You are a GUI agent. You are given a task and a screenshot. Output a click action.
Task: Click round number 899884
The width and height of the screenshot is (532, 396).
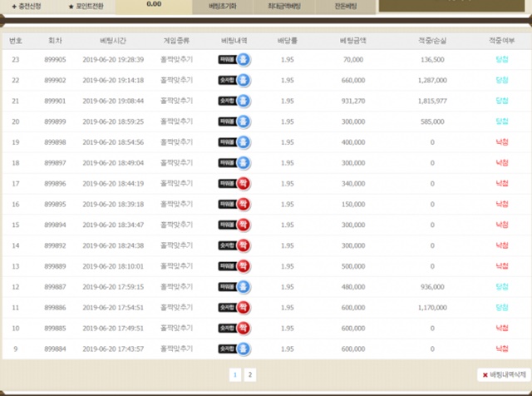click(55, 349)
